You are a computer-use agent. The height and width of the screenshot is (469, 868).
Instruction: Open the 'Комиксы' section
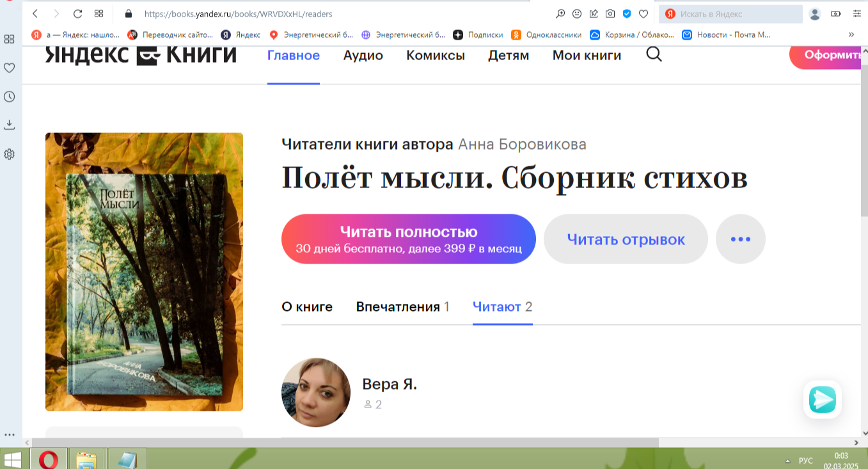point(436,56)
